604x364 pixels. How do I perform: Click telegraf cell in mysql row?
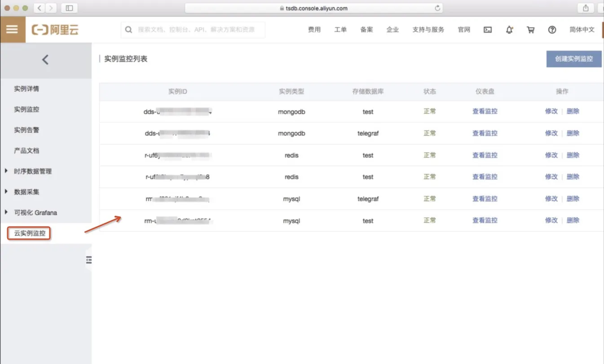coord(368,199)
